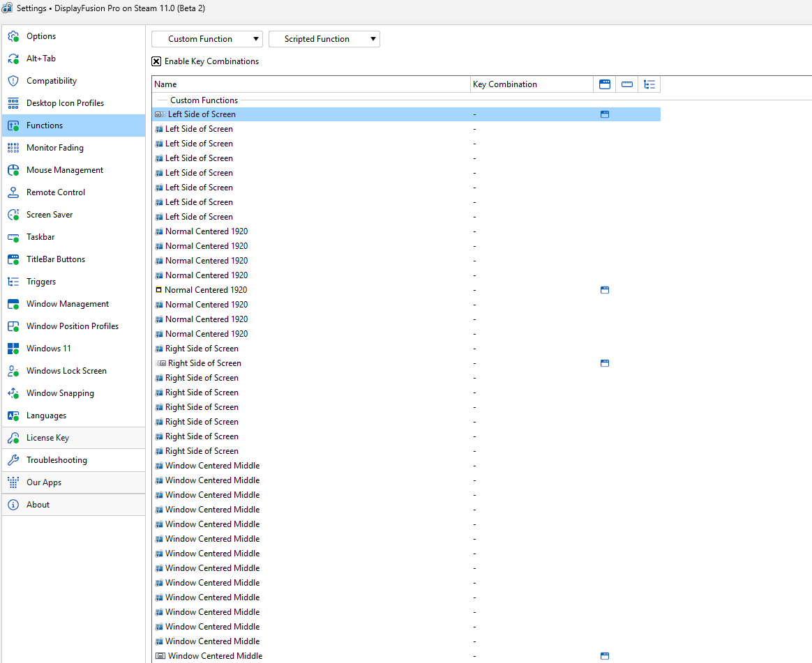
Task: Click the Windows 11 logo icon
Action: pos(13,348)
